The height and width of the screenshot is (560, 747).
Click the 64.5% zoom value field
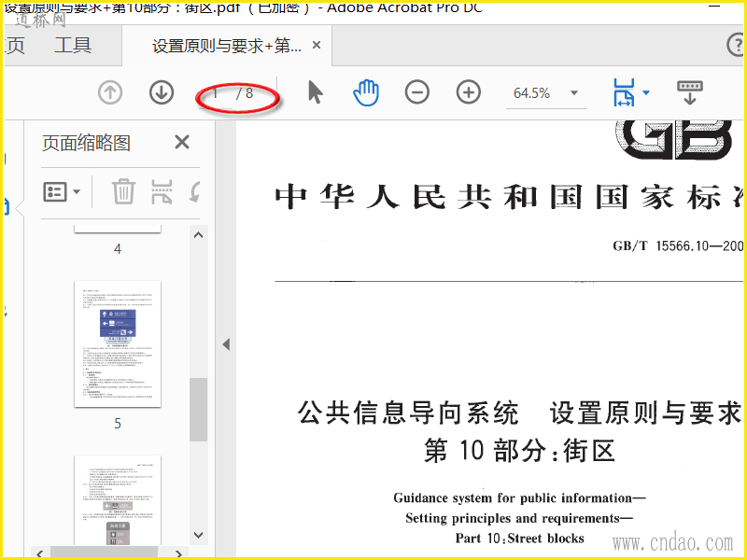[x=531, y=92]
